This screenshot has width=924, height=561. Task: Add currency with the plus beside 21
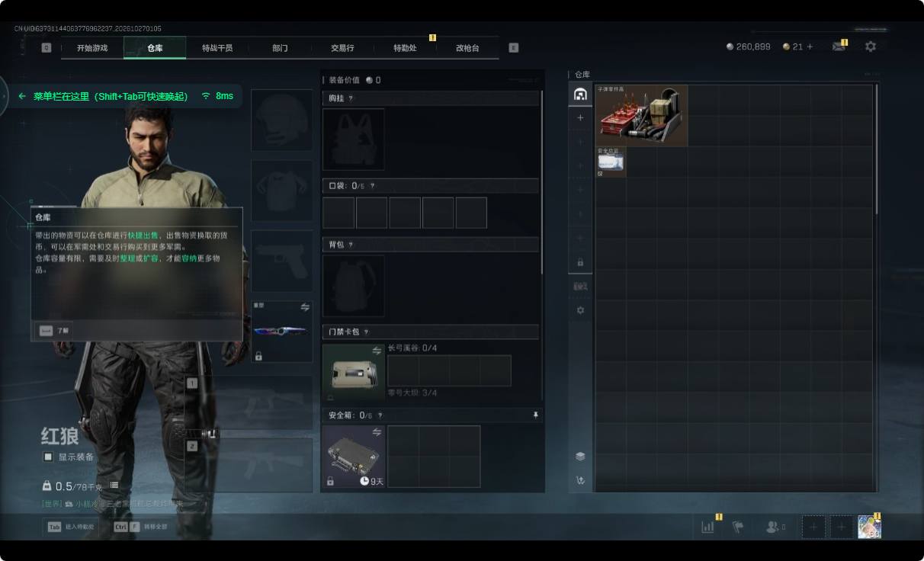coord(810,46)
